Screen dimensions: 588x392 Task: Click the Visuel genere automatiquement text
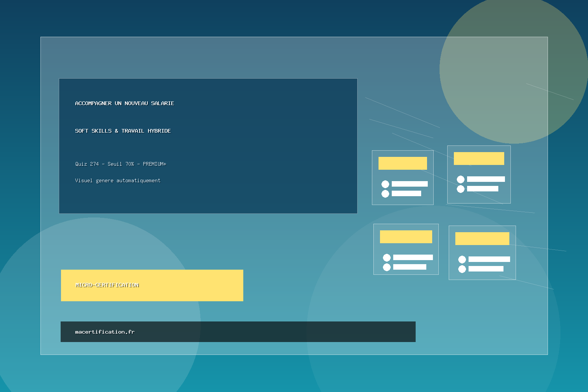click(x=118, y=180)
